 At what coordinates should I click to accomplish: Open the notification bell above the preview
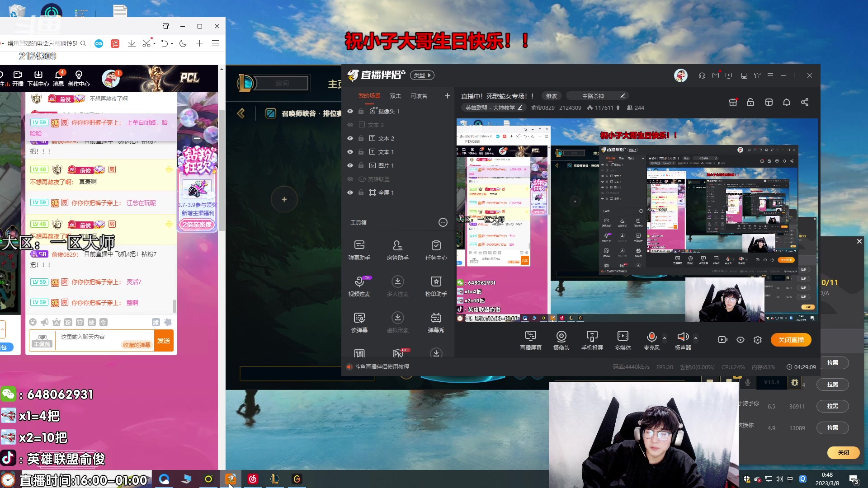coord(787,103)
